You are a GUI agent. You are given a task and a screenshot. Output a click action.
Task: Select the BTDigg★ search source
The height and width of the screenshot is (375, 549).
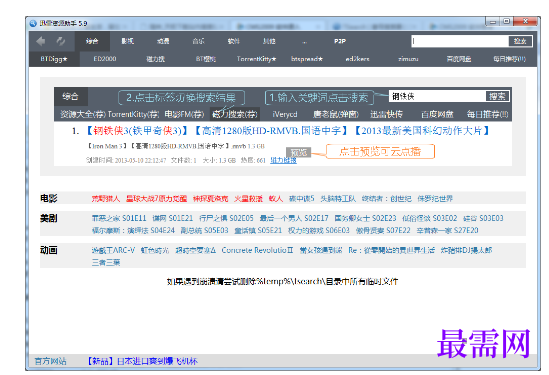coord(54,59)
